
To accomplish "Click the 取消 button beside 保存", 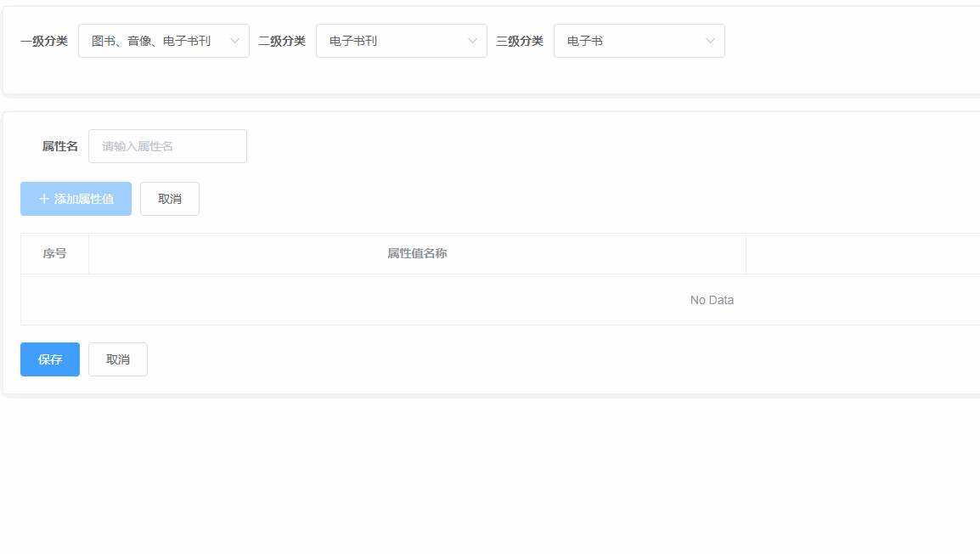I will (x=117, y=359).
